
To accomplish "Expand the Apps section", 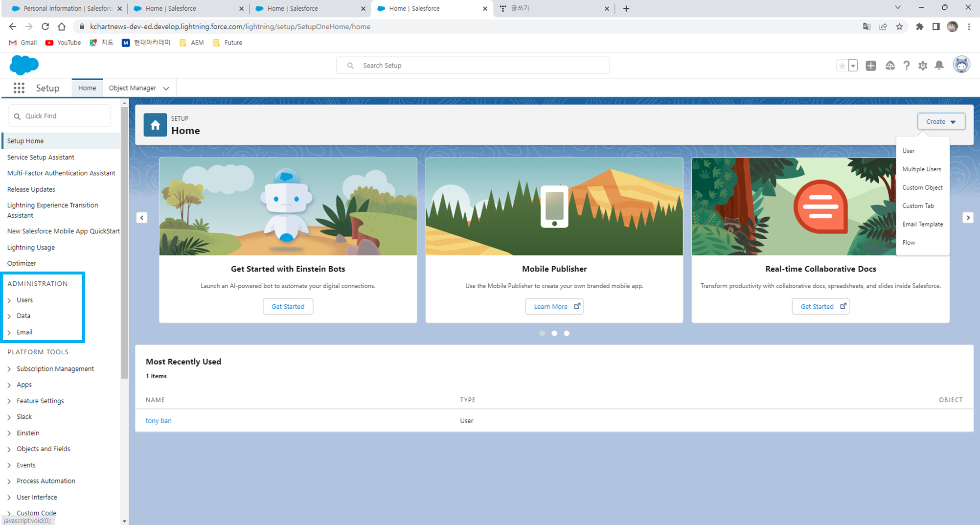I will 9,385.
